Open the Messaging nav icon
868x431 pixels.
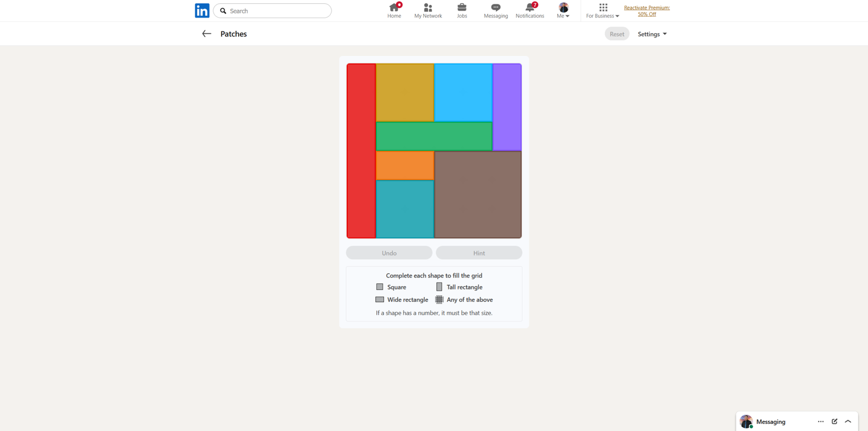495,8
